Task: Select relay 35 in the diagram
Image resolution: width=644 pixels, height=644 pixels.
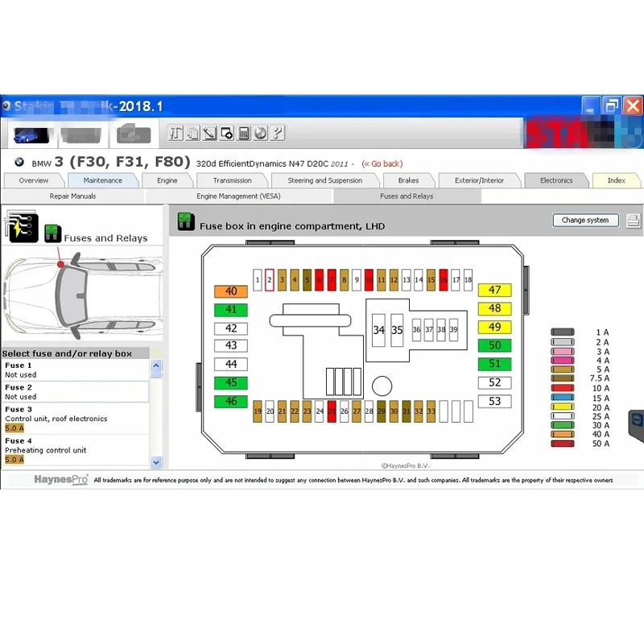Action: pos(397,330)
